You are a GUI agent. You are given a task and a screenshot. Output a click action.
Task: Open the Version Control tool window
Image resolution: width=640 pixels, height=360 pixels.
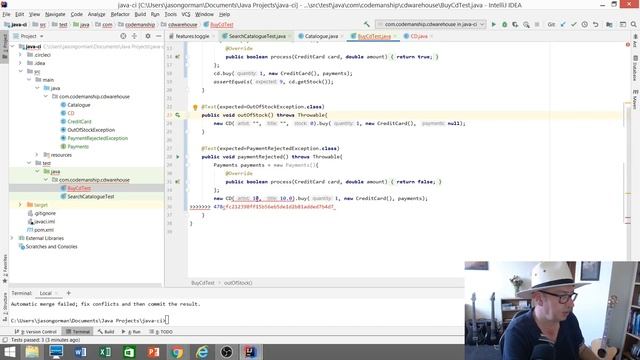click(36, 332)
